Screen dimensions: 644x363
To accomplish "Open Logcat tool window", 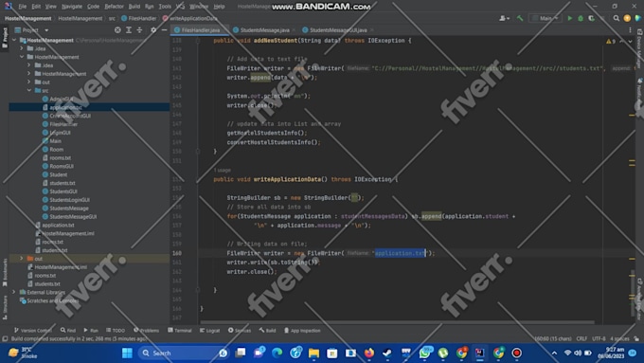I will pos(209,331).
